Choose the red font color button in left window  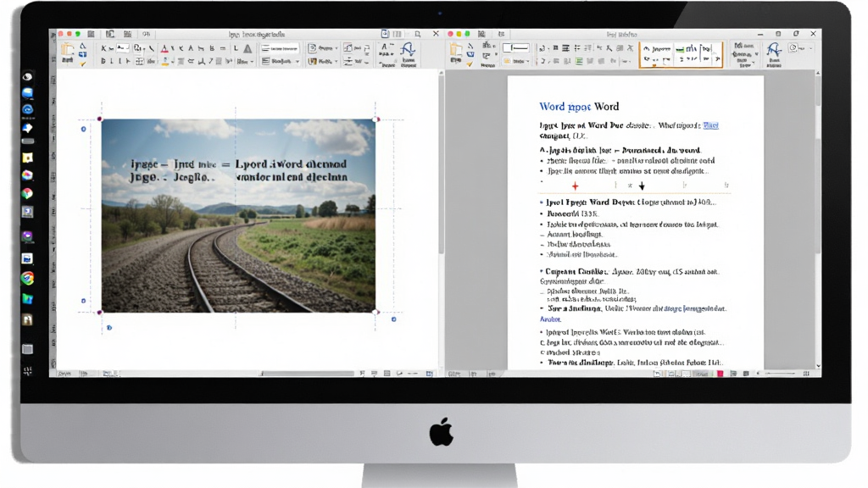(x=164, y=49)
